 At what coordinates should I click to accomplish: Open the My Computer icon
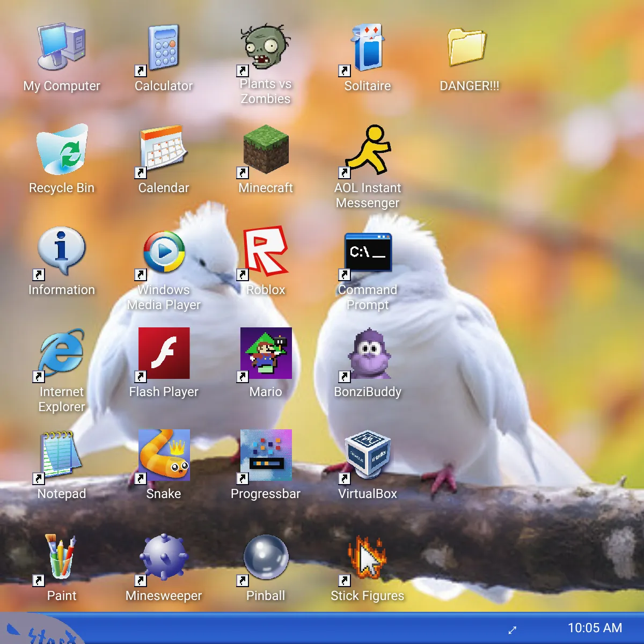62,47
